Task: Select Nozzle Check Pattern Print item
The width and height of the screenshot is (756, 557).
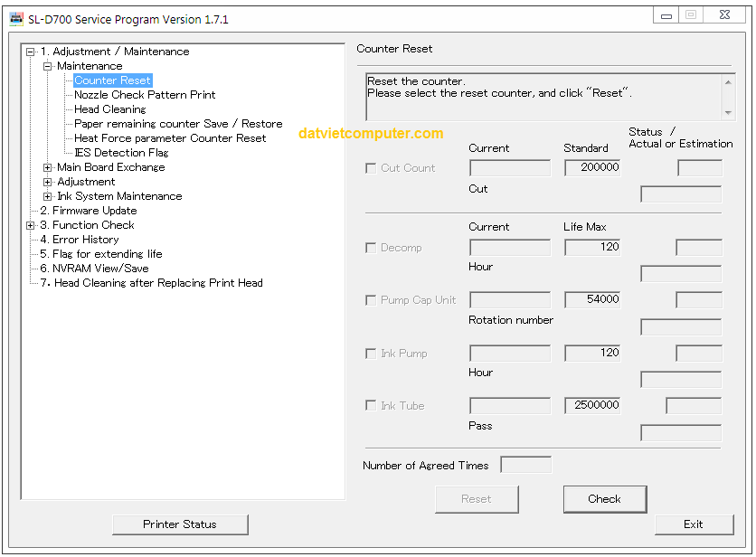Action: (145, 95)
